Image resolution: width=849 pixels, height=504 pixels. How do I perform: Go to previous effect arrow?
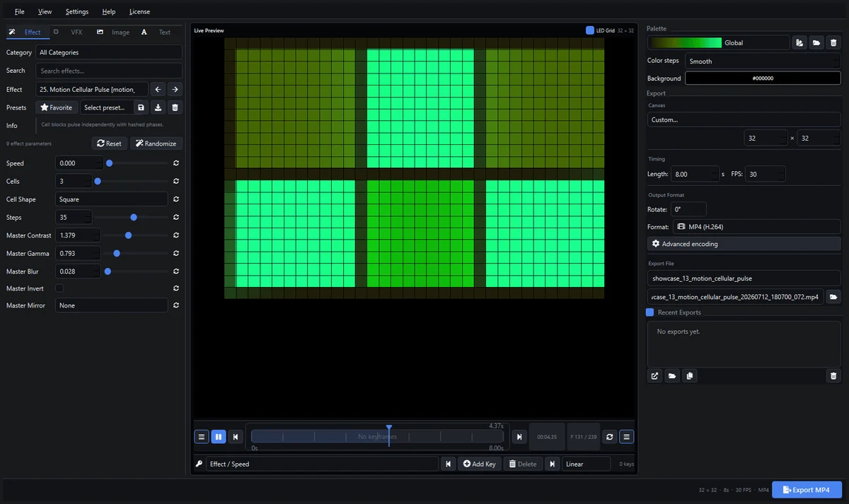click(x=158, y=90)
